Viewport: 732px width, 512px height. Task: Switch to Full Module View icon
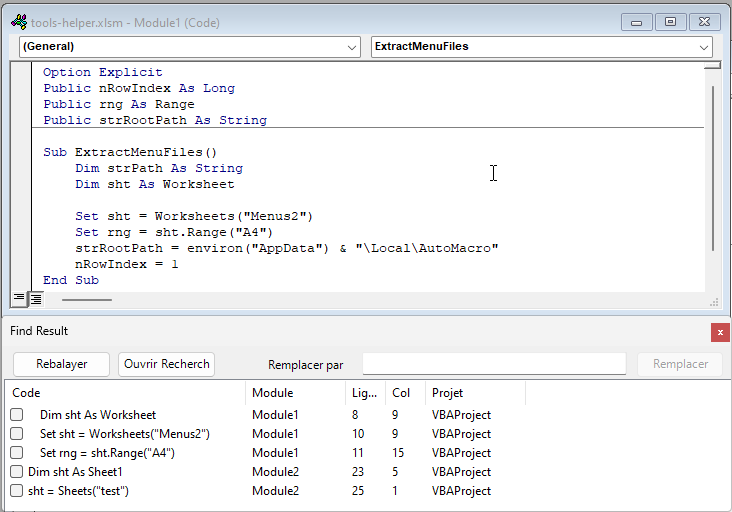[36, 298]
